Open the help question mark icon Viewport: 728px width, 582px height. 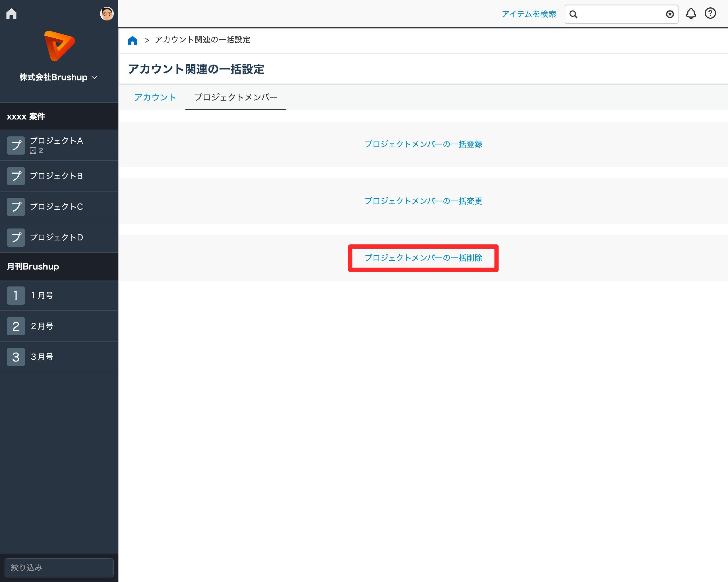(x=710, y=13)
